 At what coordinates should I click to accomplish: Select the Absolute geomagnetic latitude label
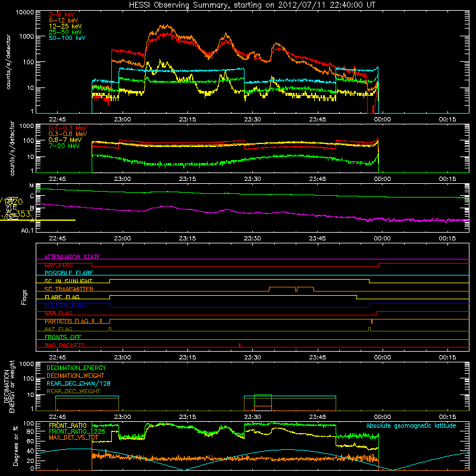(x=411, y=425)
